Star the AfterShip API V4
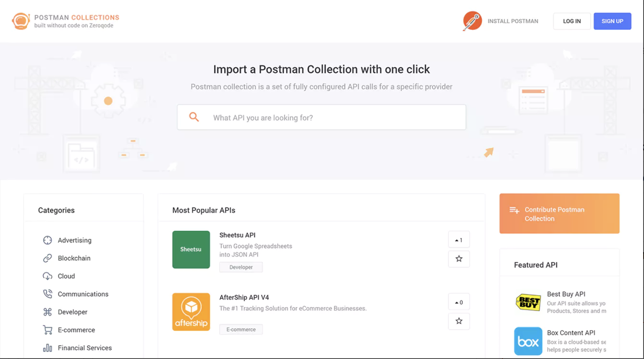Screen dimensions: 644x359 (459, 321)
